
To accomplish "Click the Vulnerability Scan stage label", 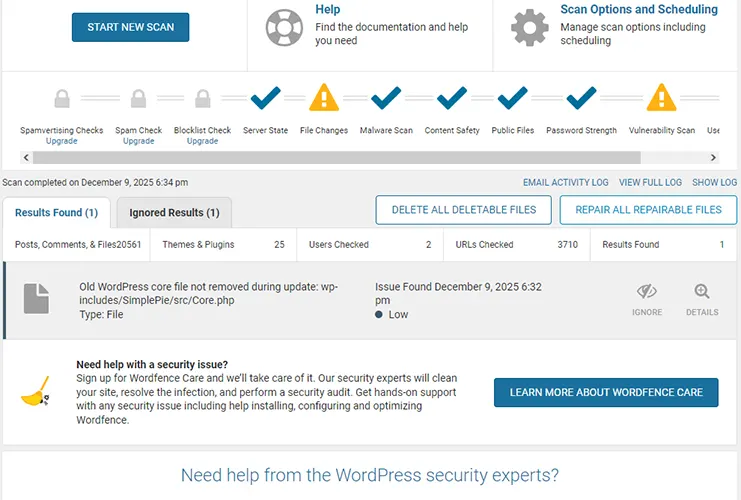I will pyautogui.click(x=662, y=130).
